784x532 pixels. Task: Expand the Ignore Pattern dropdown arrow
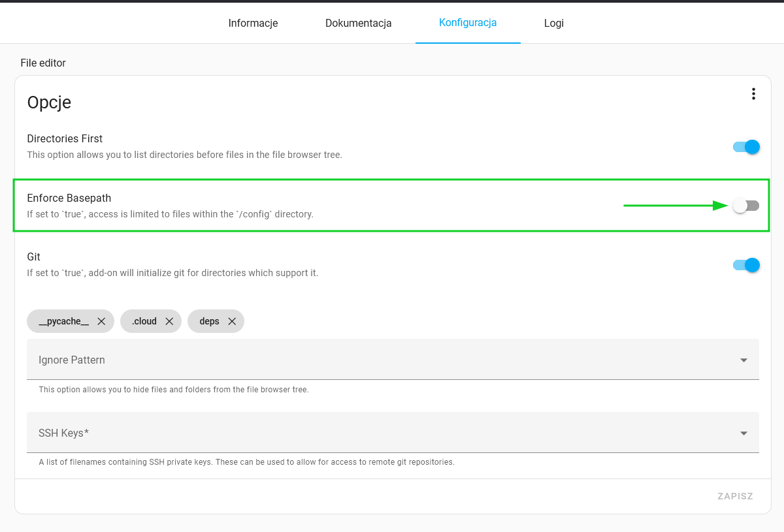coord(743,360)
